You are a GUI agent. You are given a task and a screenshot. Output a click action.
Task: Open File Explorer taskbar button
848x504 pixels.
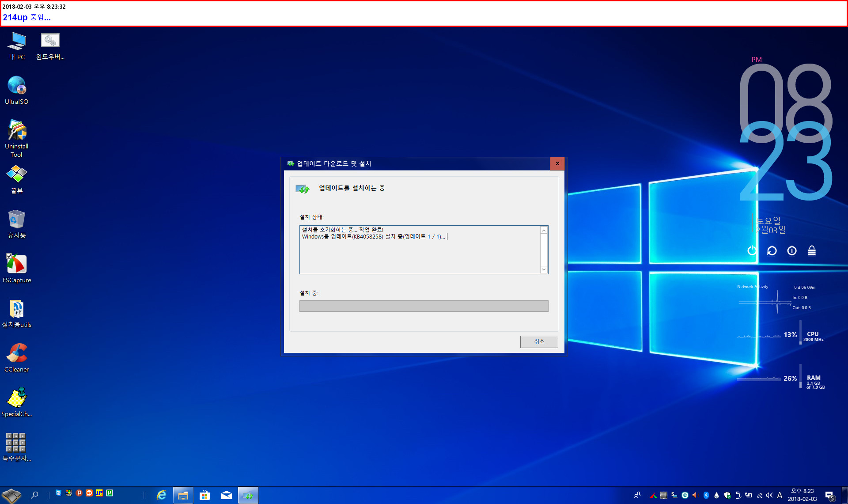(183, 495)
